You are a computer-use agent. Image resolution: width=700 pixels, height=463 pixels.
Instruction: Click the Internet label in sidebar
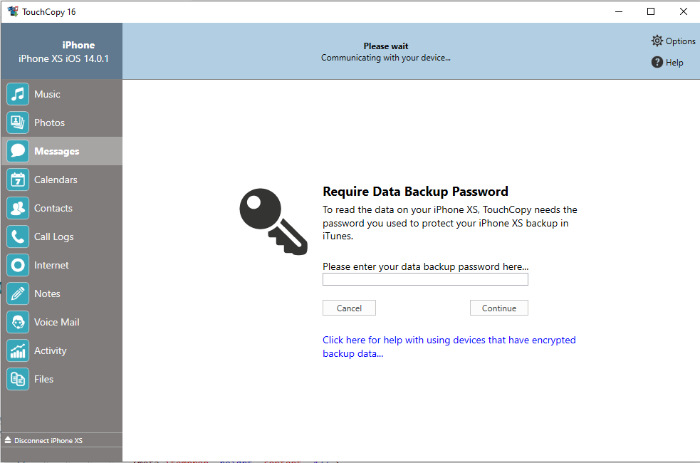51,265
